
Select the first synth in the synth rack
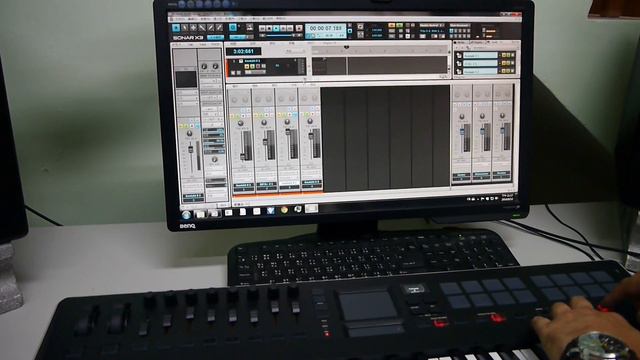[481, 55]
